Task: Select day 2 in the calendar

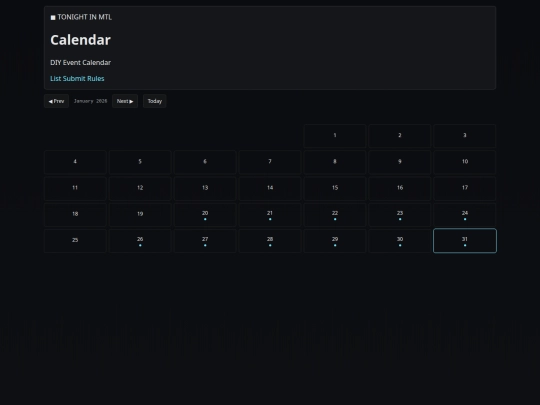Action: tap(400, 136)
